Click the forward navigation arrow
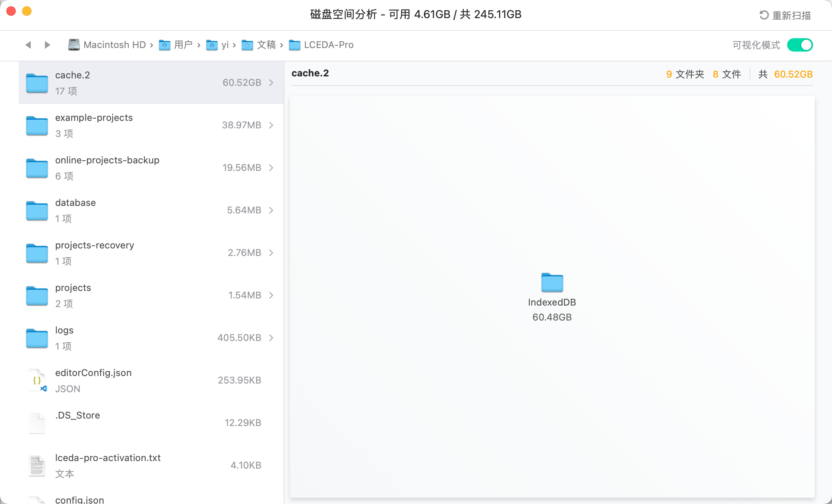The width and height of the screenshot is (832, 504). point(47,45)
